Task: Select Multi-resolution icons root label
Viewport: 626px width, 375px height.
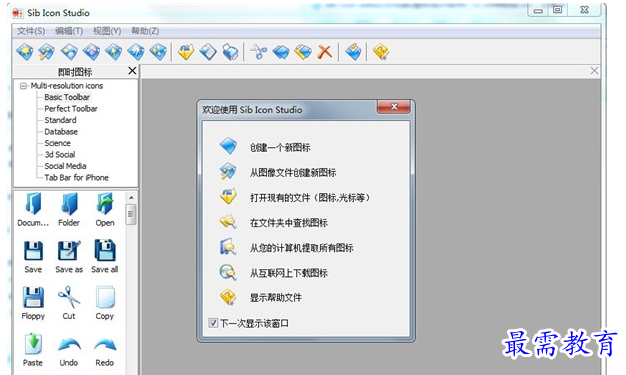Action: tap(67, 86)
